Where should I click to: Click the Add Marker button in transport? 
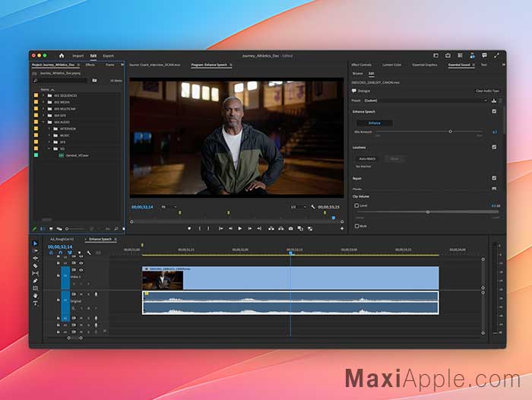[x=189, y=229]
